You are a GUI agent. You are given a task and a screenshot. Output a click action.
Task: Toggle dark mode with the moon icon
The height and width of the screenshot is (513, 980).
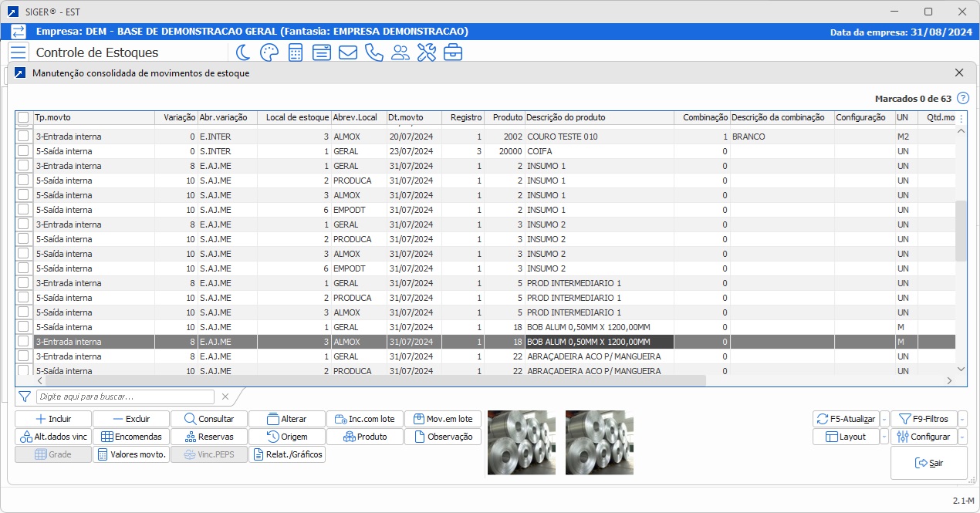click(x=243, y=52)
